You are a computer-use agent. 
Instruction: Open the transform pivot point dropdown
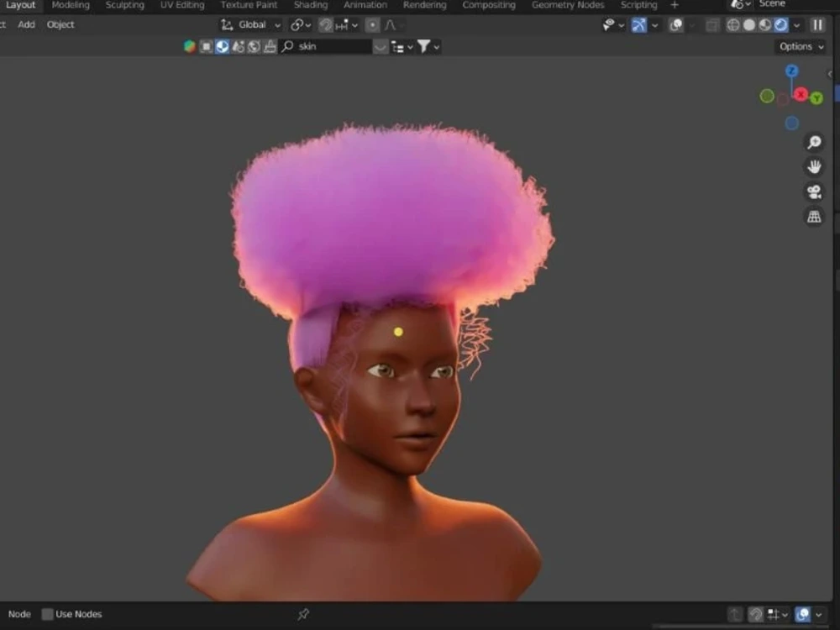[301, 24]
